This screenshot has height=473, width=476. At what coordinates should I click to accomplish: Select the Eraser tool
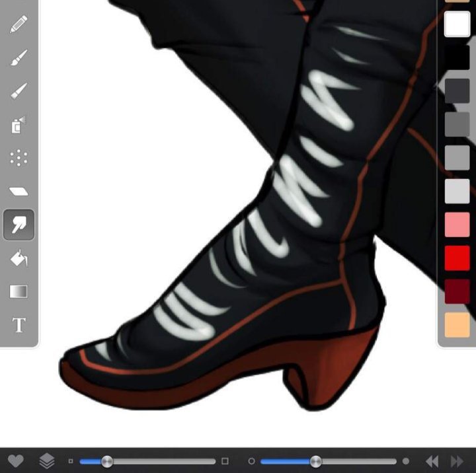(x=19, y=192)
